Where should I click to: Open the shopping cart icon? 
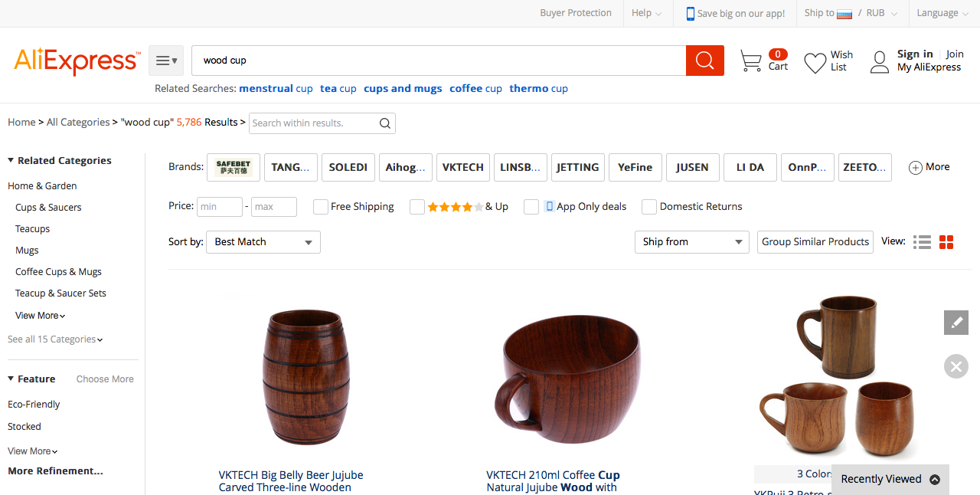tap(751, 61)
